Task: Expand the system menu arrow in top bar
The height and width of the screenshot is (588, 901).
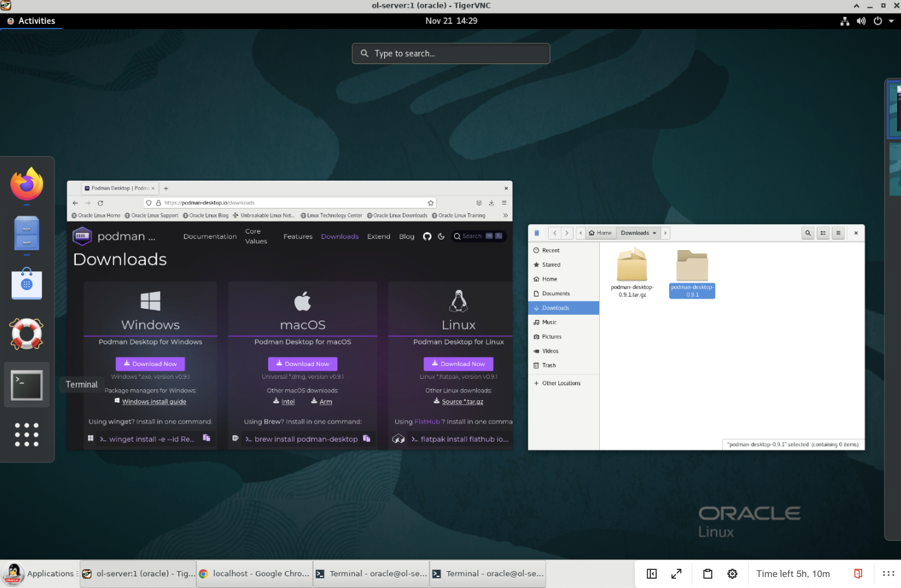Action: click(x=891, y=21)
